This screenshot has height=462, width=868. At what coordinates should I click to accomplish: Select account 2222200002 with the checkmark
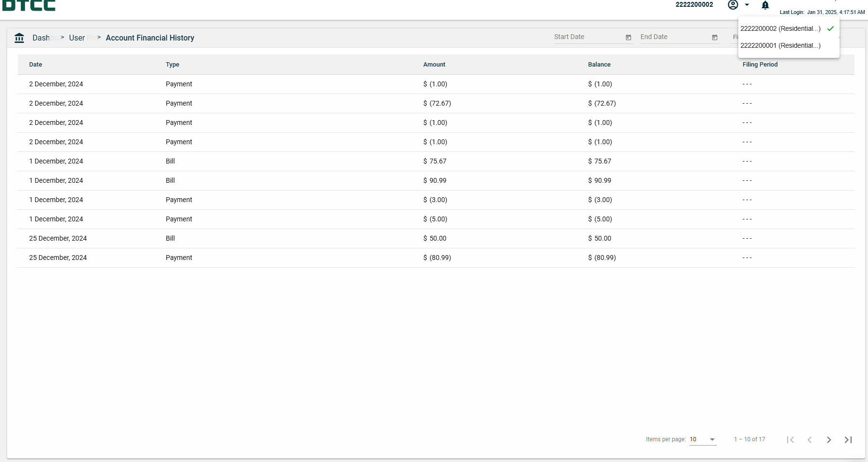[780, 29]
